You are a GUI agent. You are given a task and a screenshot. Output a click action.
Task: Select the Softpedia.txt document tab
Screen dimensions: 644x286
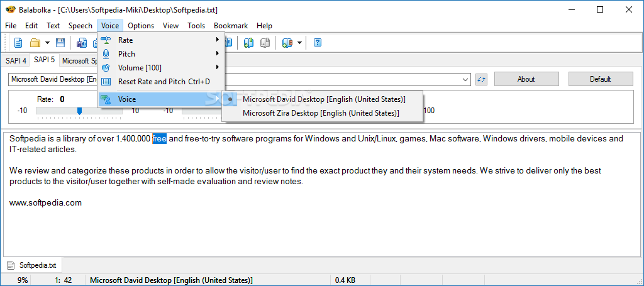tap(33, 265)
